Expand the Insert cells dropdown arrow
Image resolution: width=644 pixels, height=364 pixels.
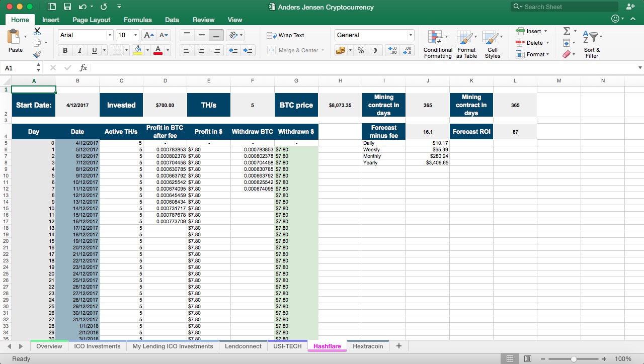click(x=545, y=31)
